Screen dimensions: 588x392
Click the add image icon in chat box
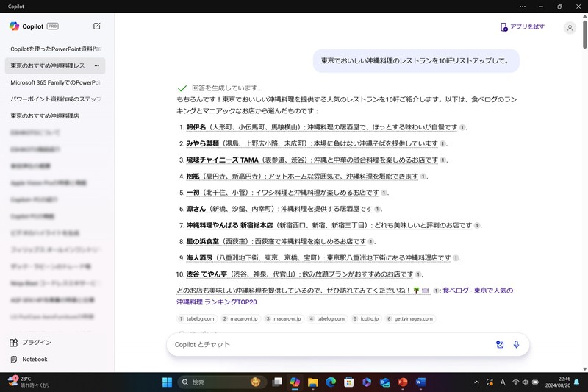tap(500, 344)
